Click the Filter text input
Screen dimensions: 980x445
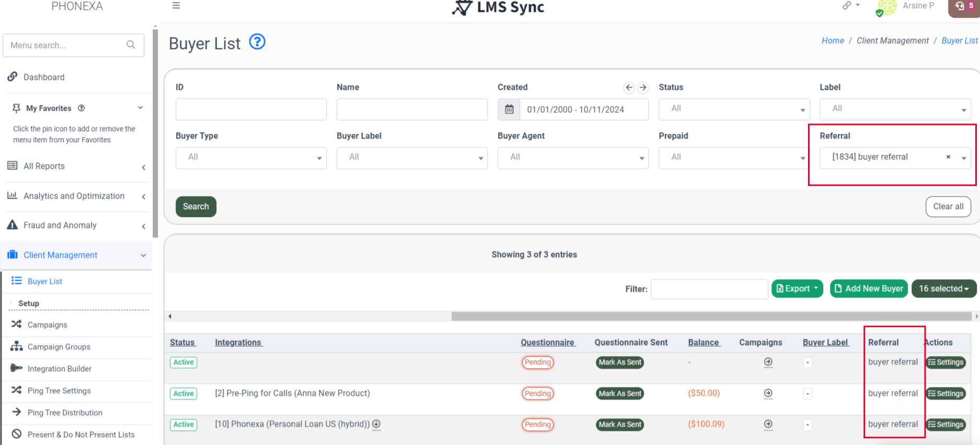tap(709, 289)
